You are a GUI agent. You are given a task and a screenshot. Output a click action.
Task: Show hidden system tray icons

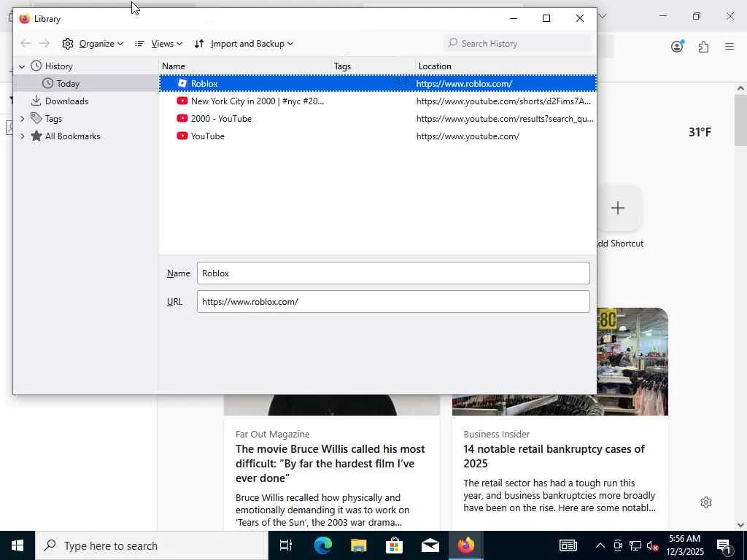pyautogui.click(x=600, y=545)
